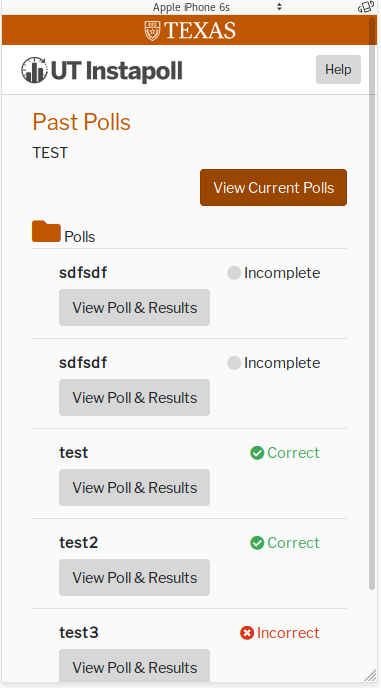Click View Current Polls button

[273, 187]
